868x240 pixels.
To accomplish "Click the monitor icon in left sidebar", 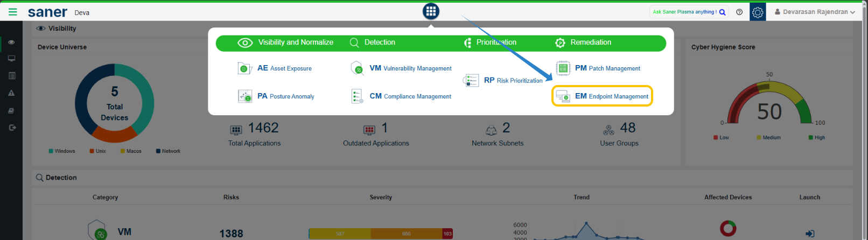I will 11,59.
